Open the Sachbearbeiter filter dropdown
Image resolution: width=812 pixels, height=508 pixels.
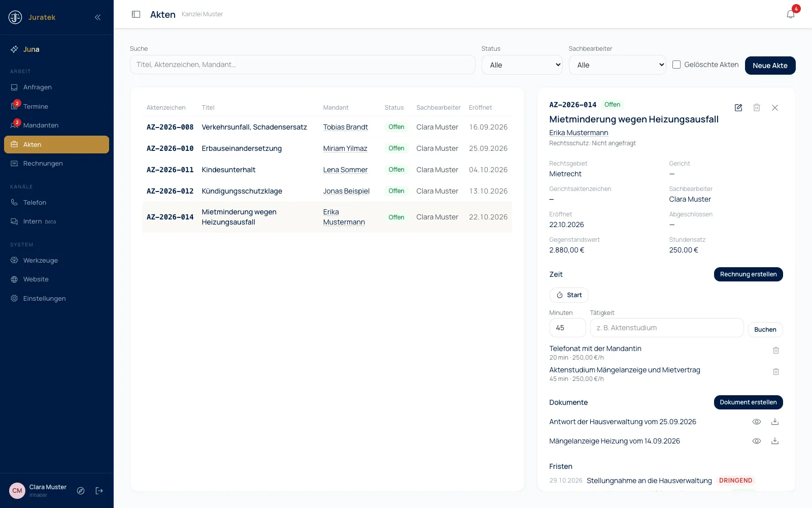point(618,65)
